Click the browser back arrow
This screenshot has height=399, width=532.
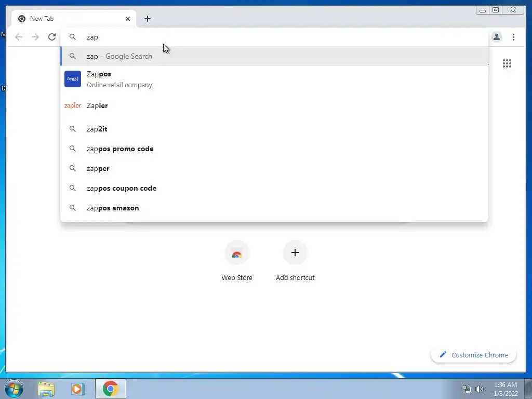pos(19,37)
